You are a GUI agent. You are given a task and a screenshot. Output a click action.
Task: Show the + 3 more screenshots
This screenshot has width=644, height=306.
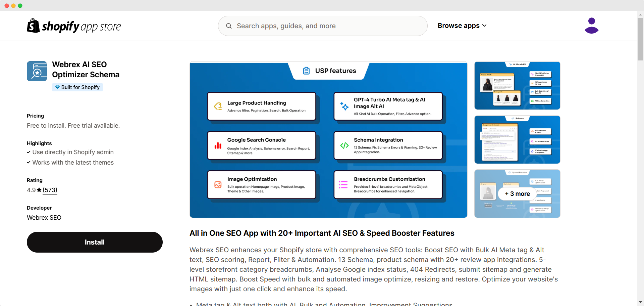point(518,194)
